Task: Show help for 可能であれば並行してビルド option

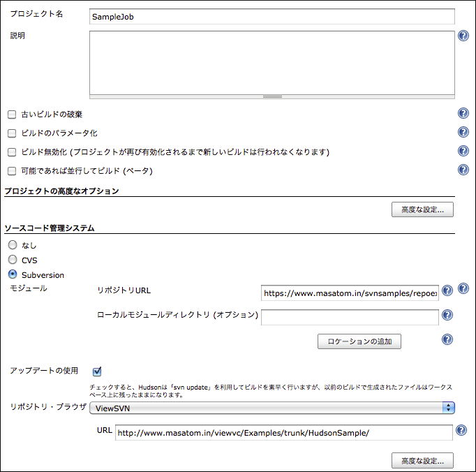Action: coord(463,170)
